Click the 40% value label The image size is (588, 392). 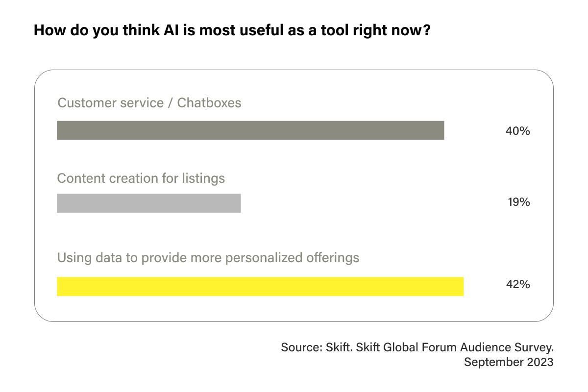518,131
